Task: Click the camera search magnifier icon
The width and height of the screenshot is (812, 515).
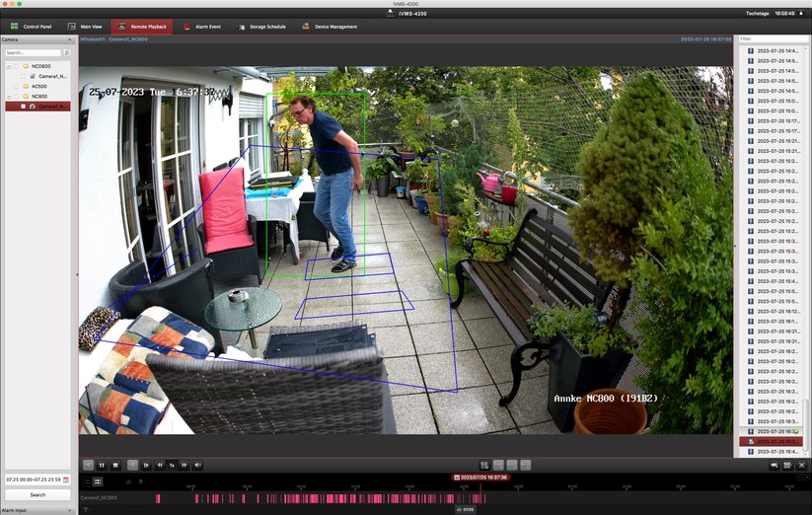Action: click(x=68, y=52)
